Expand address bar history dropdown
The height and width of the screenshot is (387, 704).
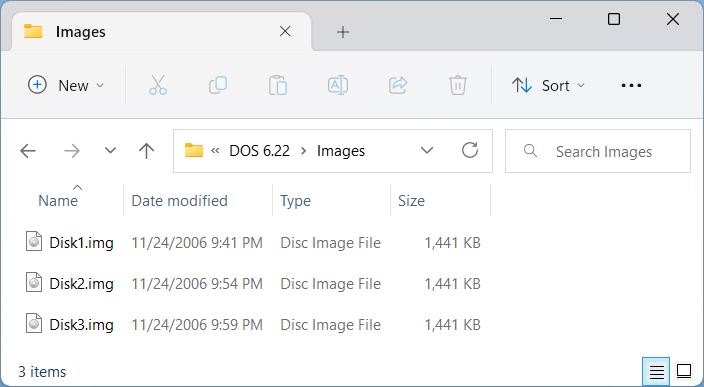tap(427, 150)
